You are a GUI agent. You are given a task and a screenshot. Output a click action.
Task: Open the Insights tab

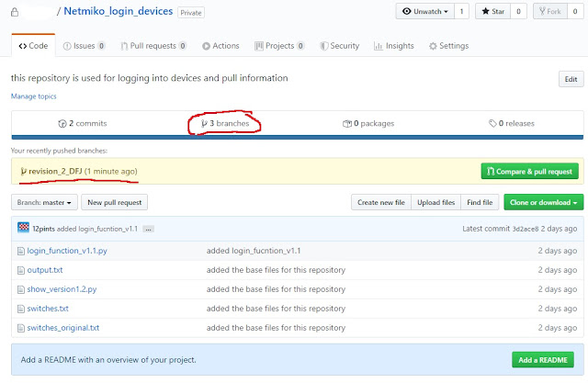pyautogui.click(x=394, y=46)
